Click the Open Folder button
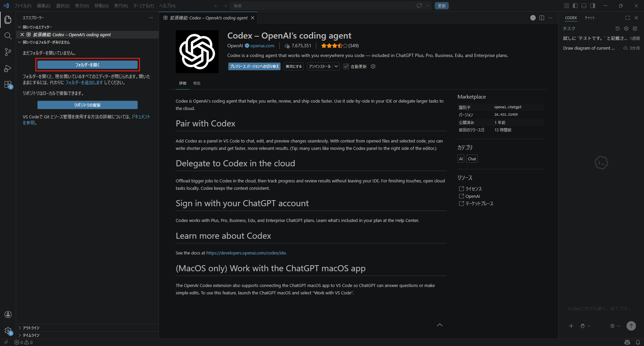Screen dimensions: 644x346 pyautogui.click(x=87, y=65)
